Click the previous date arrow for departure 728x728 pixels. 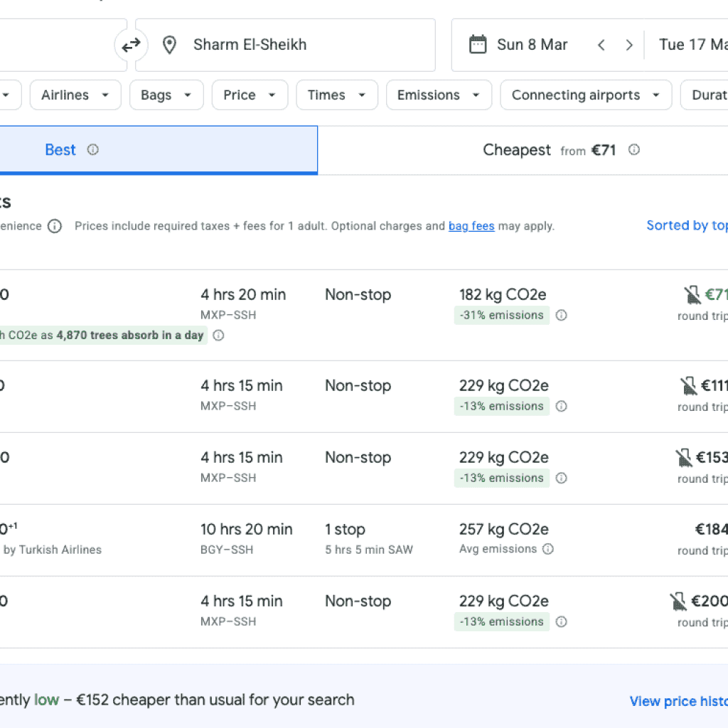[601, 45]
